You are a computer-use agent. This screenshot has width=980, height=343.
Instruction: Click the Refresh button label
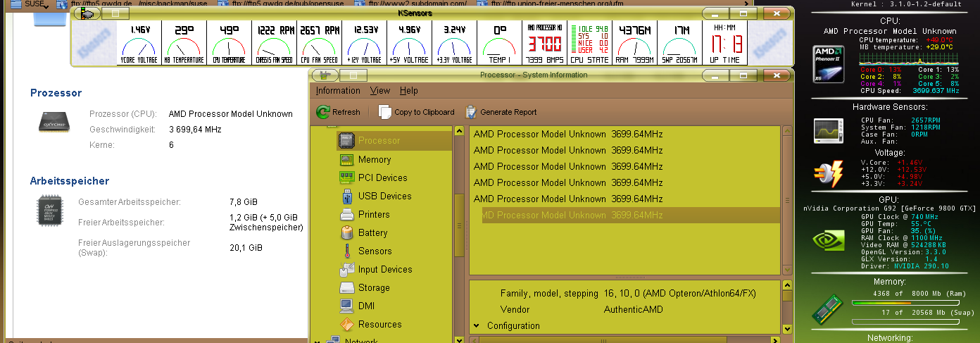tap(346, 112)
